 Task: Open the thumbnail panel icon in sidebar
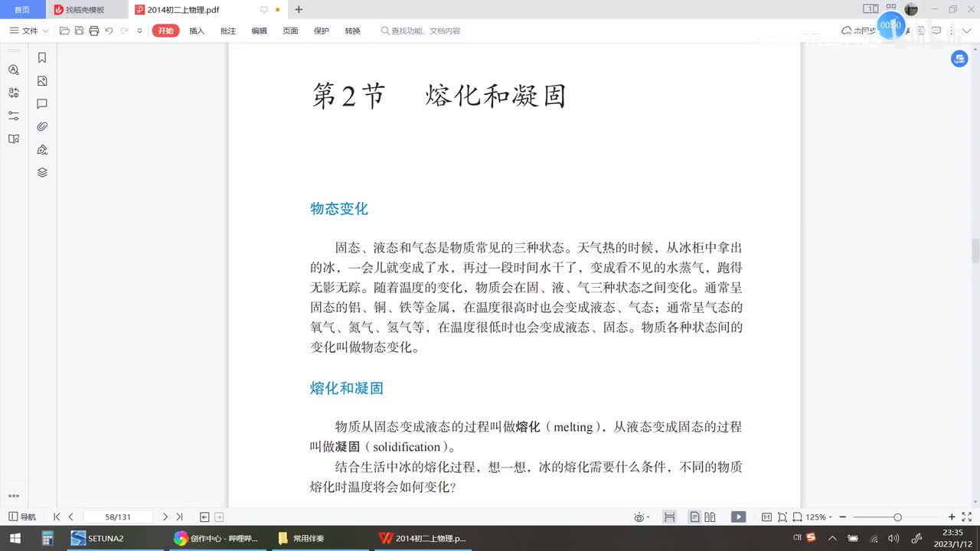42,80
